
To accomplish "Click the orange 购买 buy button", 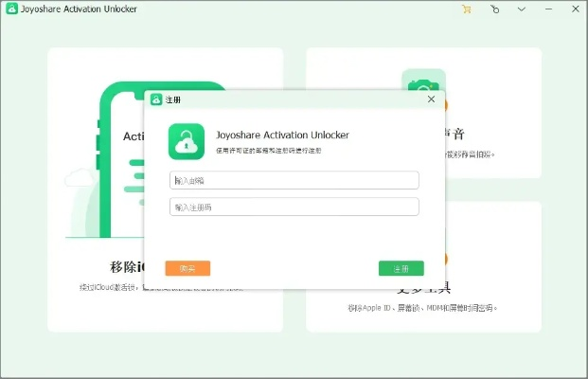I will pos(187,268).
